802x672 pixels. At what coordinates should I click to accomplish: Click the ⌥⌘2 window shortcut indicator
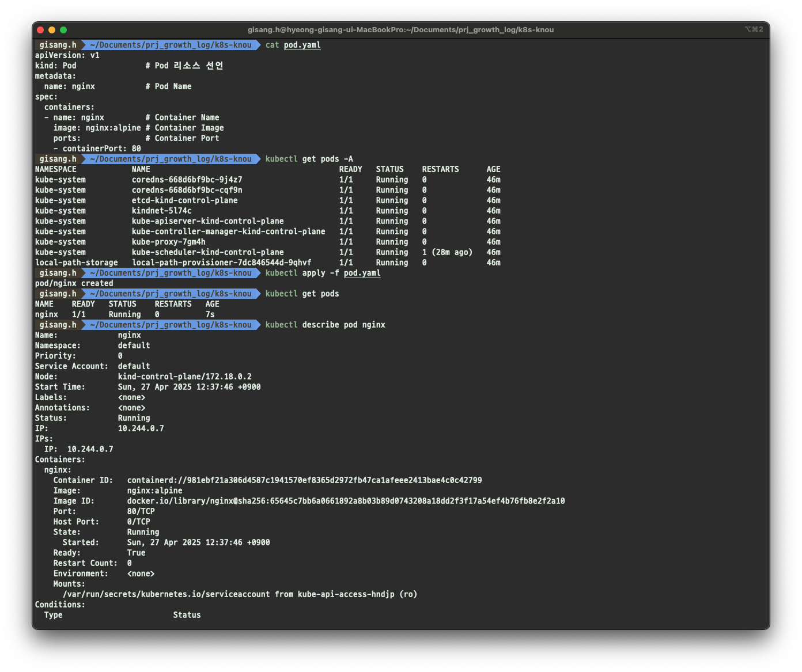coord(754,29)
